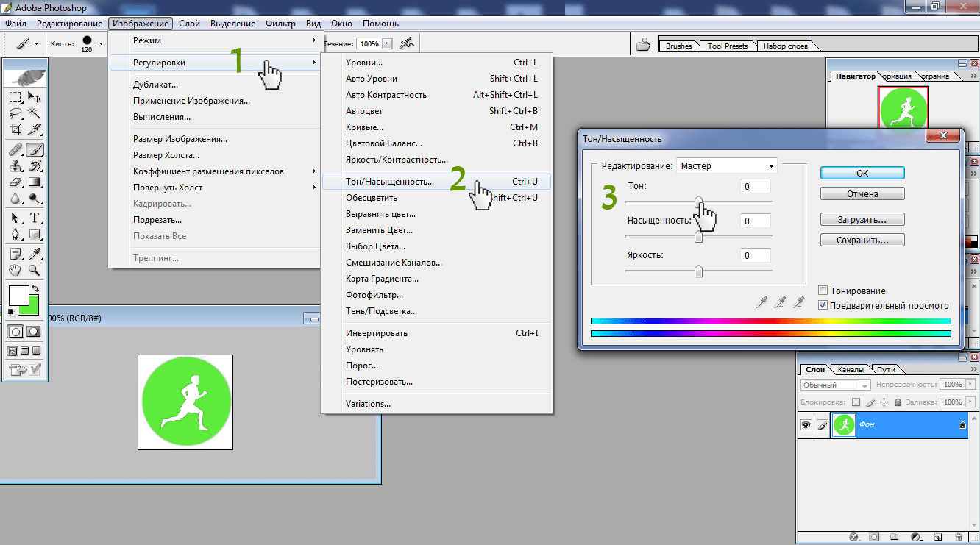Toggle lock transparent pixels
Screen dimensions: 980x545
[856, 402]
